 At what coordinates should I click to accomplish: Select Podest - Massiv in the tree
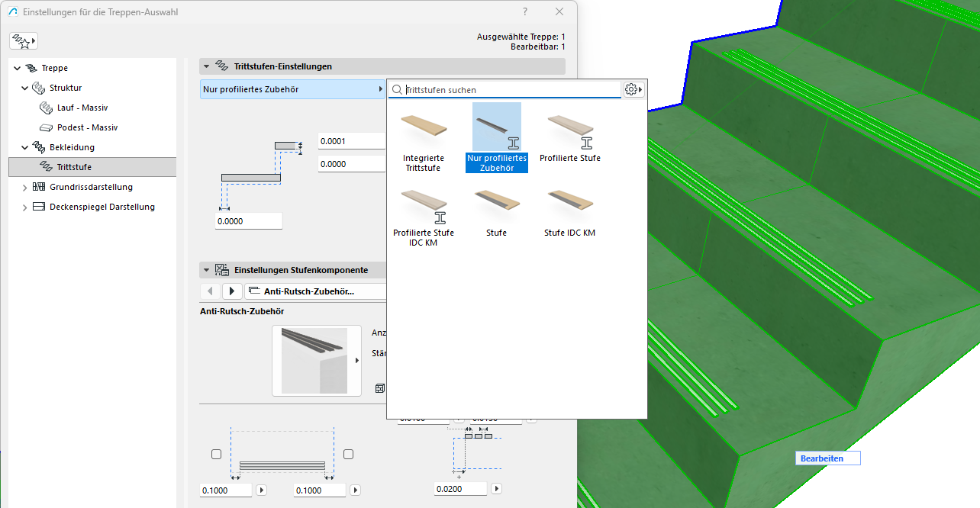87,127
